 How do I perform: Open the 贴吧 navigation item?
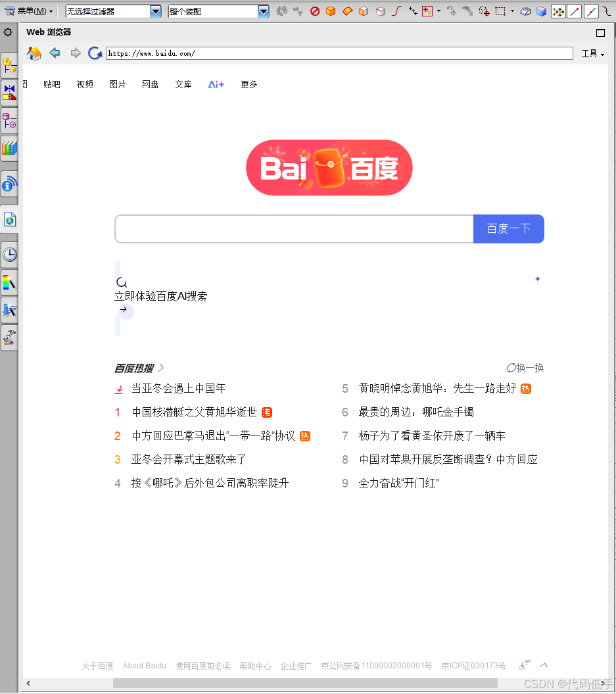[x=52, y=84]
